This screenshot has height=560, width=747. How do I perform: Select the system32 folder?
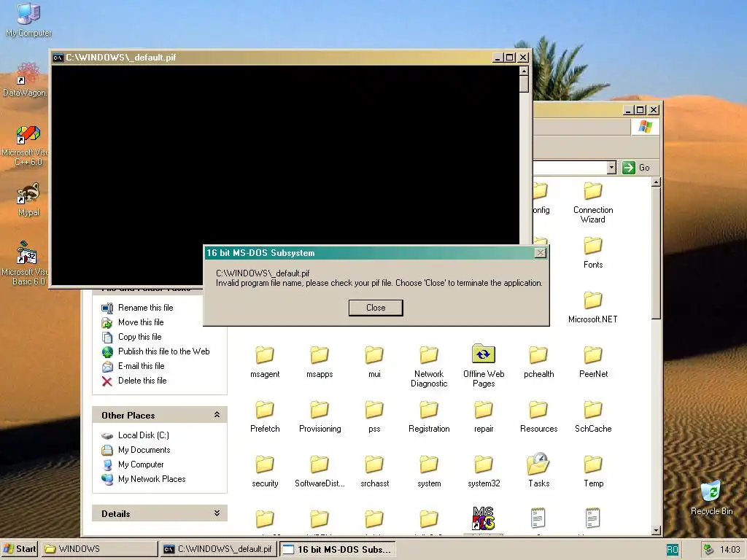coord(484,472)
